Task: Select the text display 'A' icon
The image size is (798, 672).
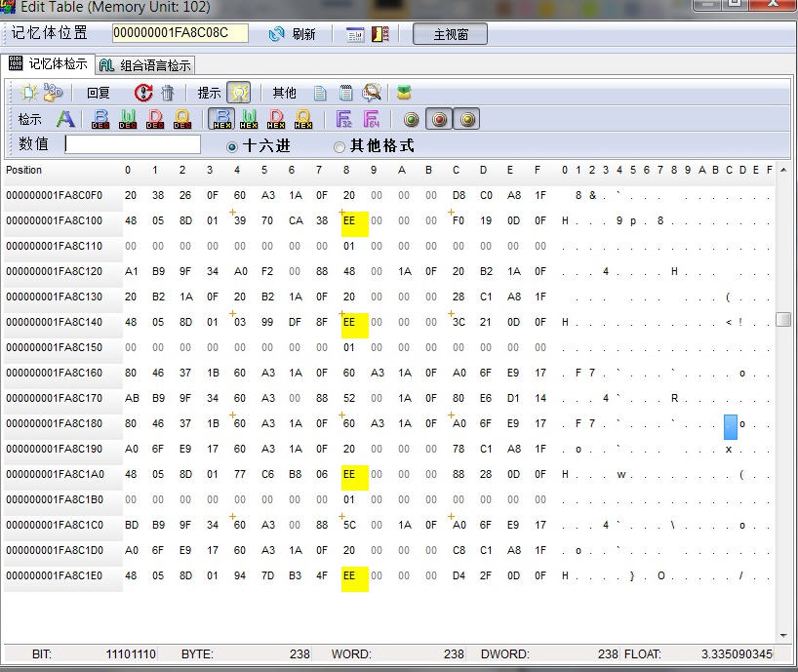Action: tap(65, 119)
